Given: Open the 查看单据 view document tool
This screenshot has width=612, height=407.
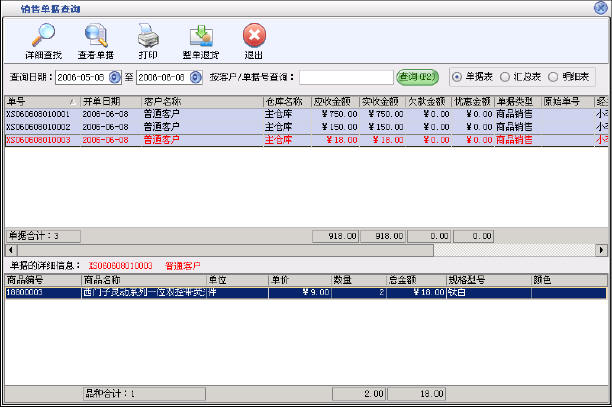Looking at the screenshot, I should point(94,39).
